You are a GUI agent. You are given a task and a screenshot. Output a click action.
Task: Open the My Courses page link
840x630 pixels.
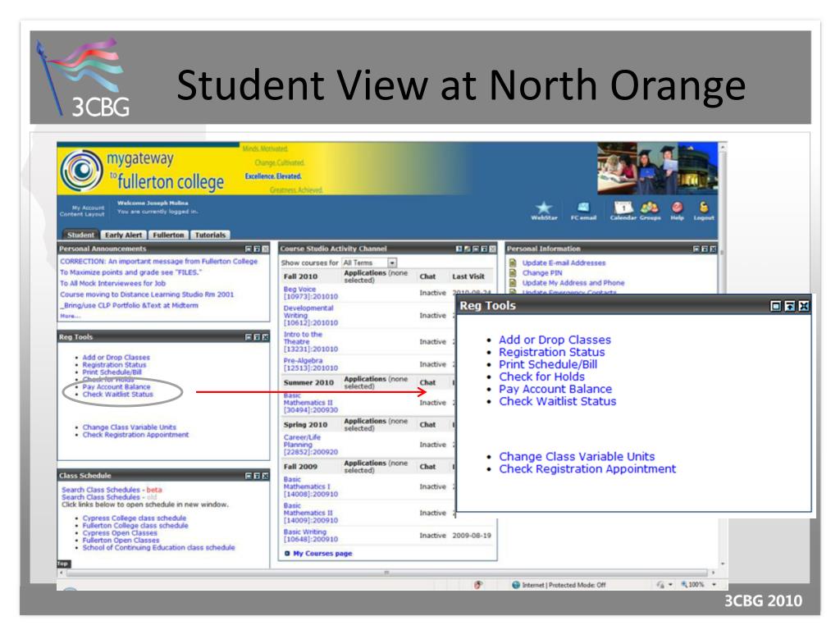coord(322,554)
